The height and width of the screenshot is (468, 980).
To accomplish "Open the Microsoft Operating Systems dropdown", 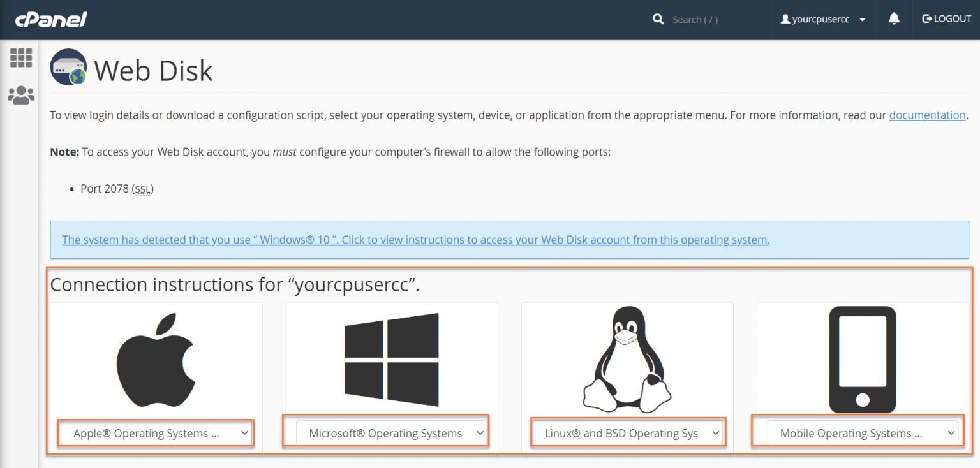I will click(x=391, y=433).
